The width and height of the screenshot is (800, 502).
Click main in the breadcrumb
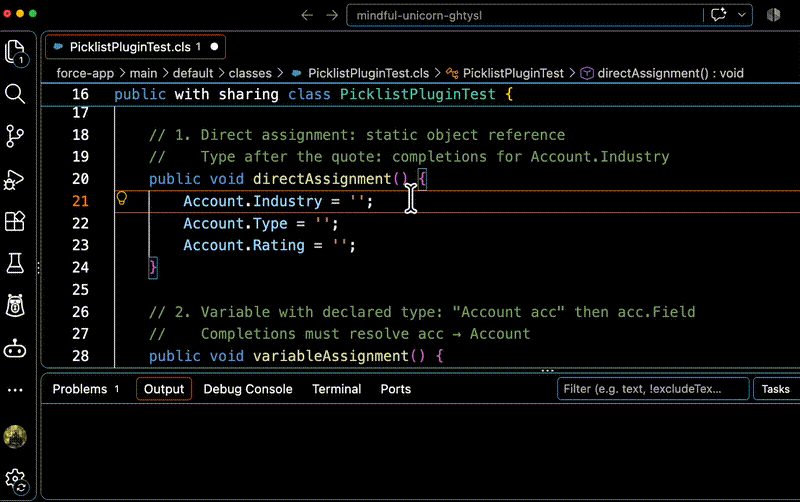coord(143,73)
